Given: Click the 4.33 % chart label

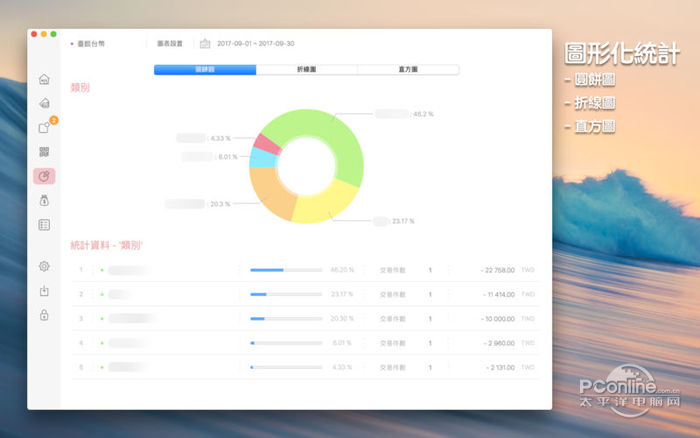Looking at the screenshot, I should click(x=221, y=138).
